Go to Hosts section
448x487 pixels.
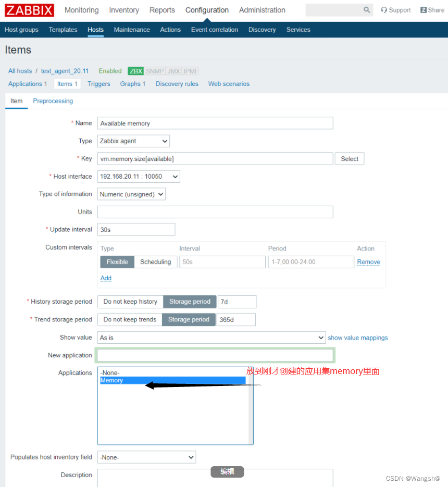pyautogui.click(x=95, y=30)
